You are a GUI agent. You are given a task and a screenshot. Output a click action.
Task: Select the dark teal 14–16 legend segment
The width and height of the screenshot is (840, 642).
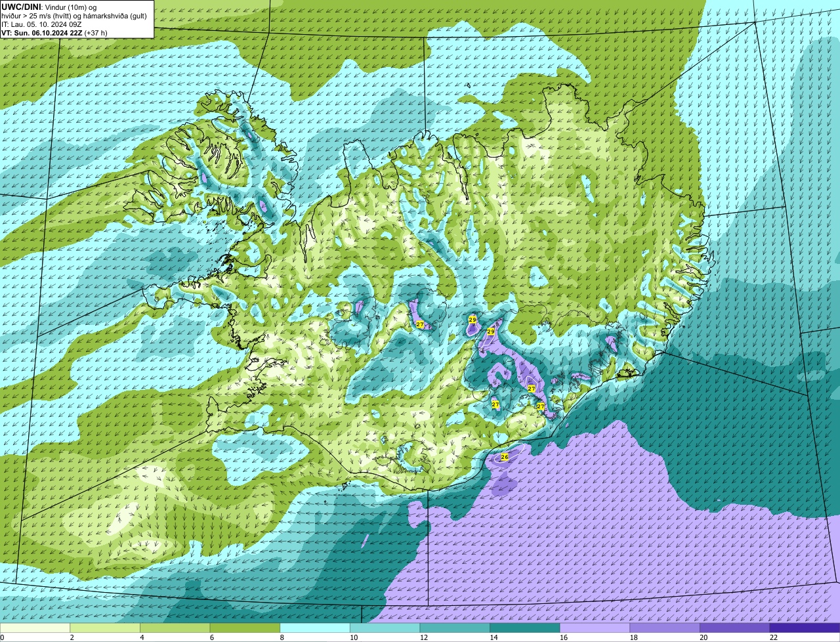point(525,628)
